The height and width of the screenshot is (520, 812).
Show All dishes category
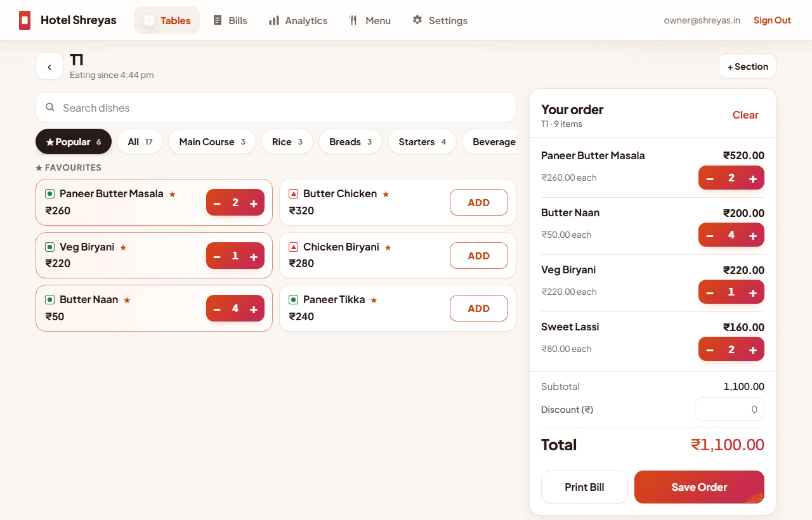coord(140,141)
